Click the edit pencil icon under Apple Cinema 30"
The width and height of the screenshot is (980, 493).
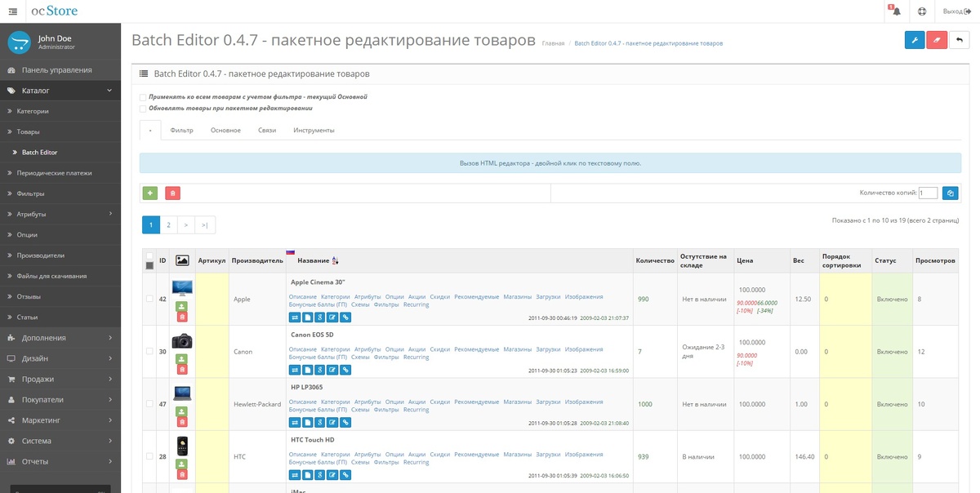332,317
